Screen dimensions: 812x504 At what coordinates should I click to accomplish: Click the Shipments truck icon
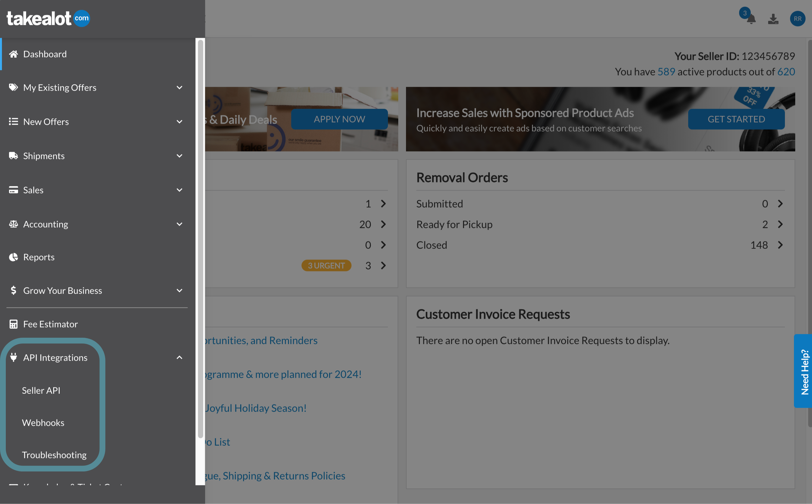[13, 156]
